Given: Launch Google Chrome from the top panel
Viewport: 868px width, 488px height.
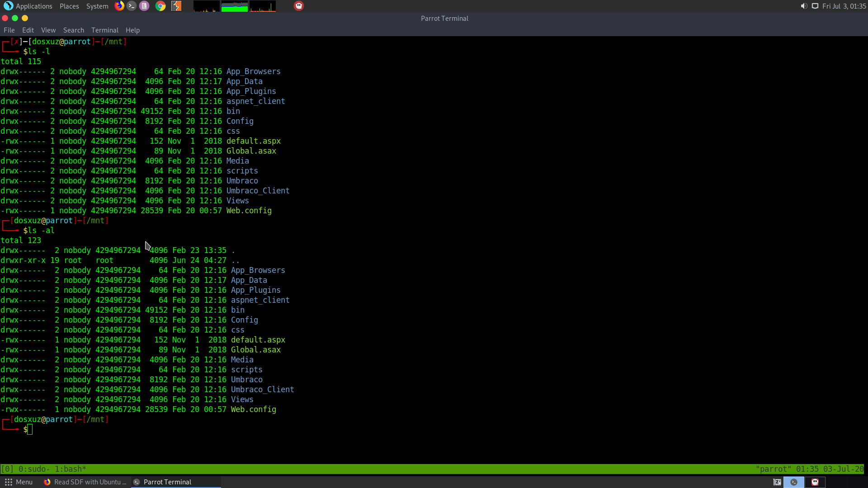Looking at the screenshot, I should 160,6.
